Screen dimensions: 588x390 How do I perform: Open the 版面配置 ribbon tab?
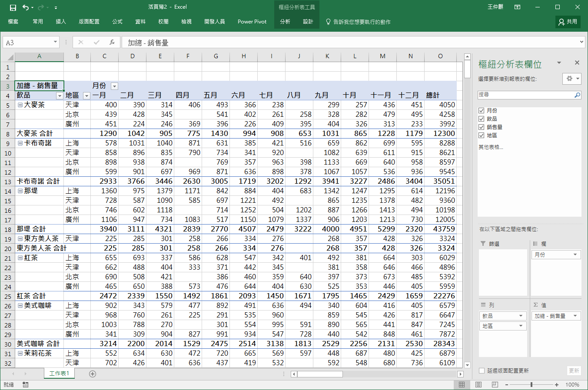click(89, 22)
